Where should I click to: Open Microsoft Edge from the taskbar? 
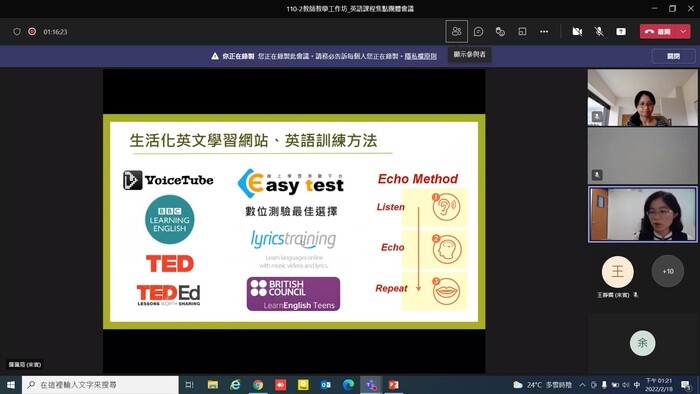click(x=348, y=385)
